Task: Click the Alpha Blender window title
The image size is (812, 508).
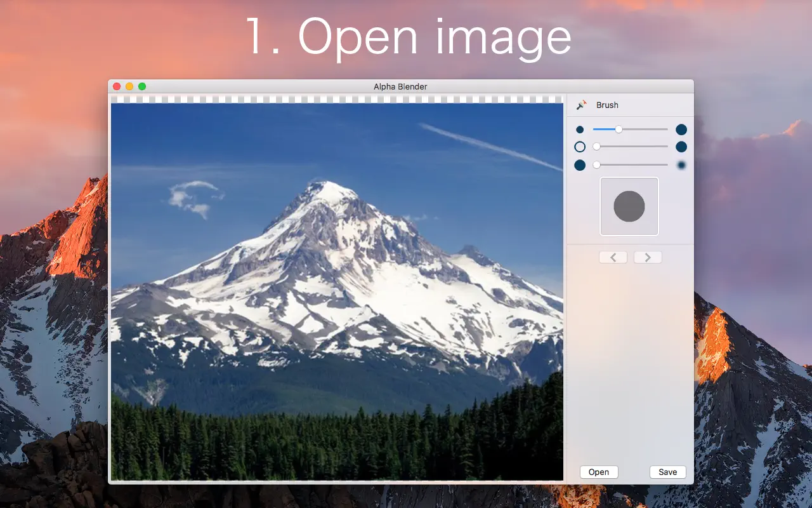Action: [x=400, y=86]
